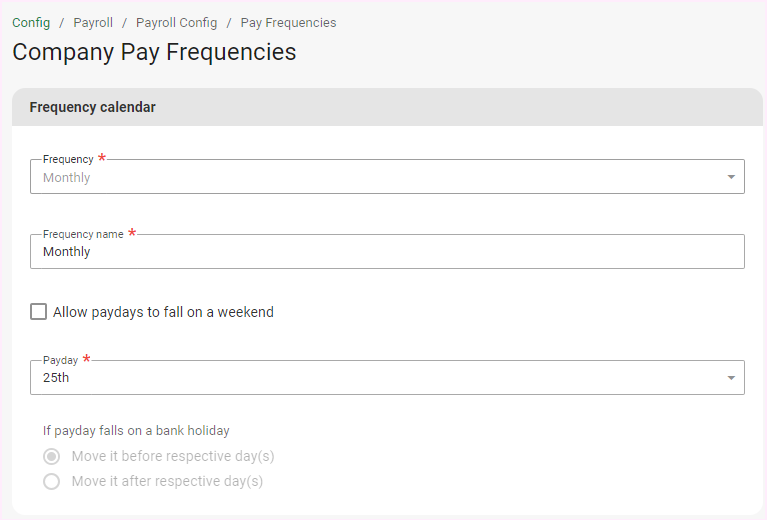Tick the weekend paydays checkbox box

[x=39, y=312]
